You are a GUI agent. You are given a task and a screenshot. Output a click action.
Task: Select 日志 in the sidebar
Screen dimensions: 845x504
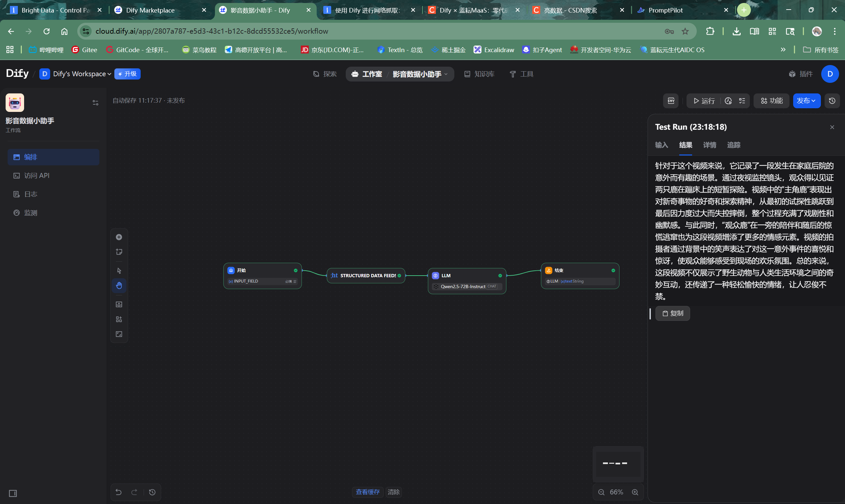click(x=53, y=194)
